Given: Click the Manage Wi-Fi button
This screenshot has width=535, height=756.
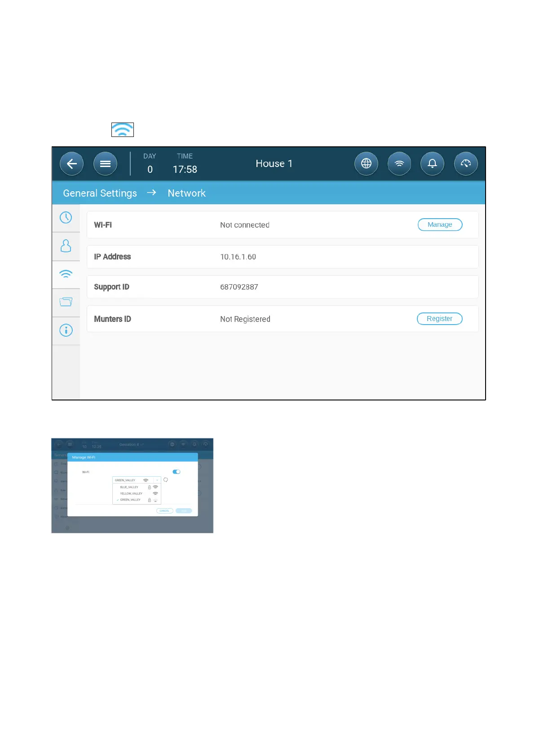Looking at the screenshot, I should pyautogui.click(x=440, y=224).
